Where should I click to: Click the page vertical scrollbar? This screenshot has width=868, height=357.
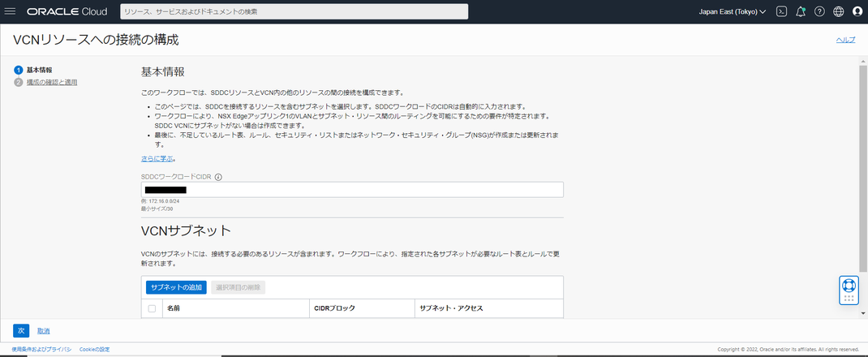[x=862, y=188]
